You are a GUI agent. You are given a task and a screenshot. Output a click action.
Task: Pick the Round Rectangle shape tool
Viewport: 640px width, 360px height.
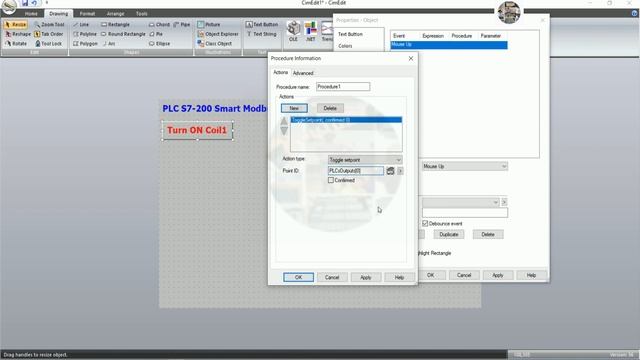pyautogui.click(x=123, y=34)
